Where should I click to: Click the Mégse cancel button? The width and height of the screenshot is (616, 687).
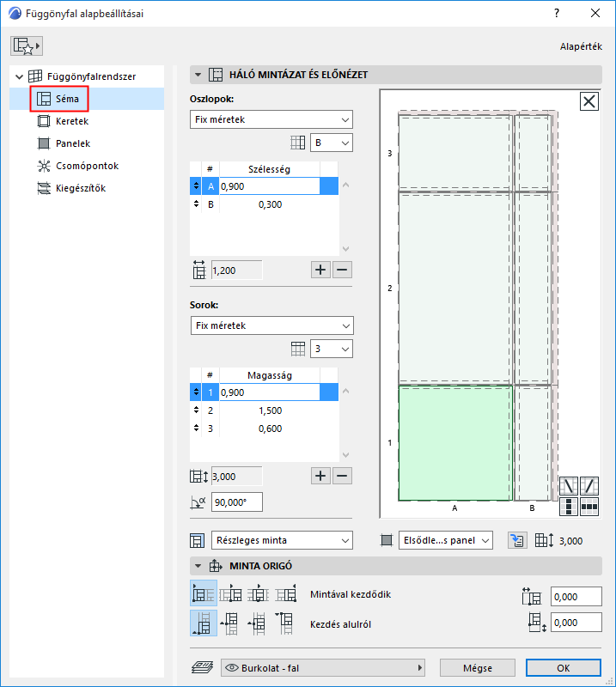click(x=478, y=668)
